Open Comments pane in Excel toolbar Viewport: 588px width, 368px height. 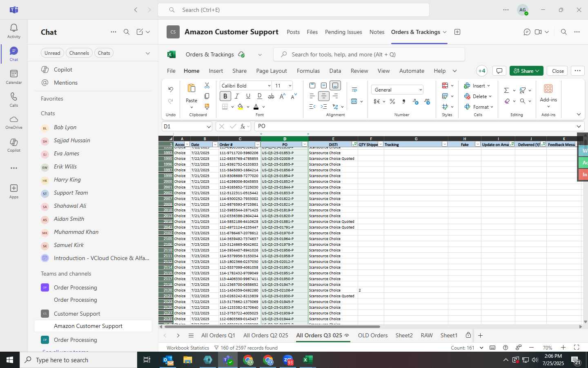point(499,71)
